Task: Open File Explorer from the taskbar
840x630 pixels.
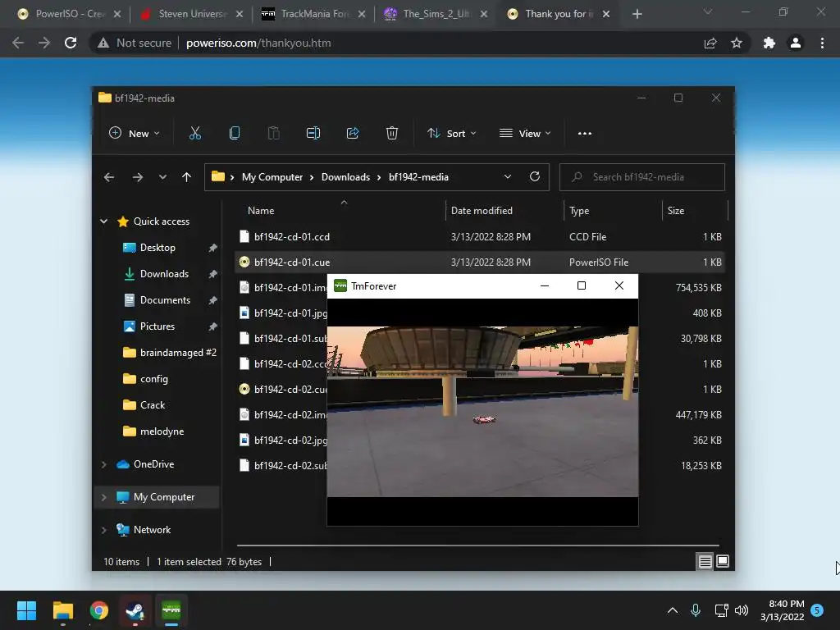Action: click(62, 610)
